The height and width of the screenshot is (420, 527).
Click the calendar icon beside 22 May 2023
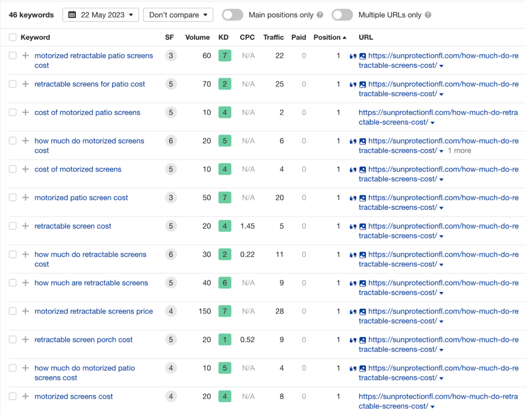coord(72,15)
